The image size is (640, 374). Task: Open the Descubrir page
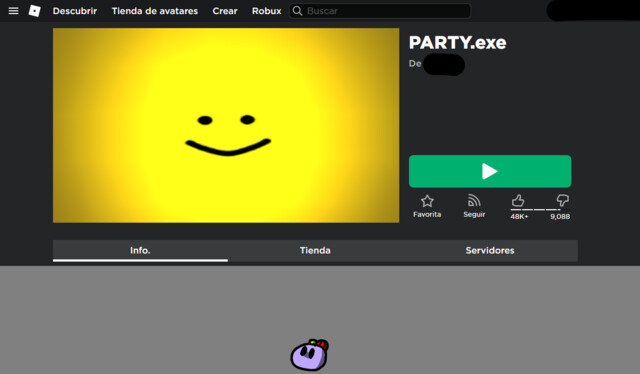pyautogui.click(x=75, y=11)
